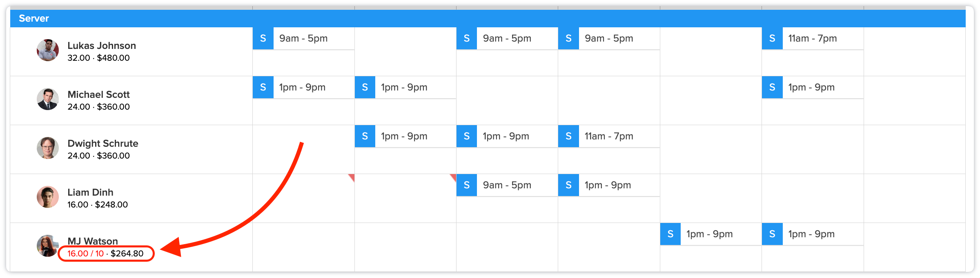Open Lukas Johnson's first 9am - 5pm shift
980x278 pixels.
(x=313, y=38)
